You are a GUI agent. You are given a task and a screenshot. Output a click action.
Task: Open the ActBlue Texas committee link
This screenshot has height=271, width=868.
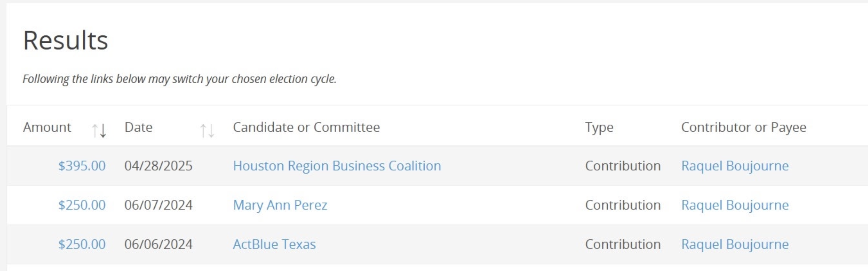click(274, 244)
